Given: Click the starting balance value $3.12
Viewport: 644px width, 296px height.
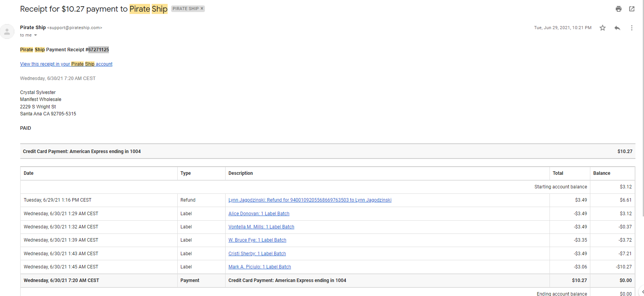Looking at the screenshot, I should [626, 187].
